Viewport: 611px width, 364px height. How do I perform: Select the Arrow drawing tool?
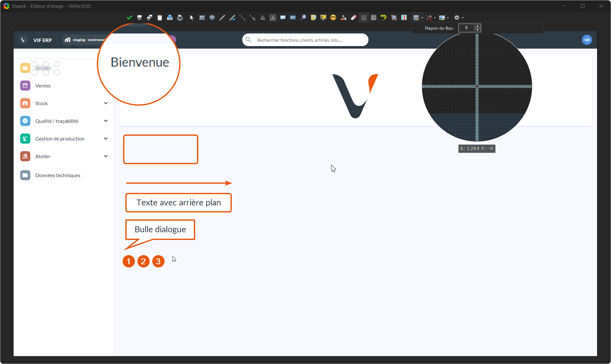(x=252, y=18)
